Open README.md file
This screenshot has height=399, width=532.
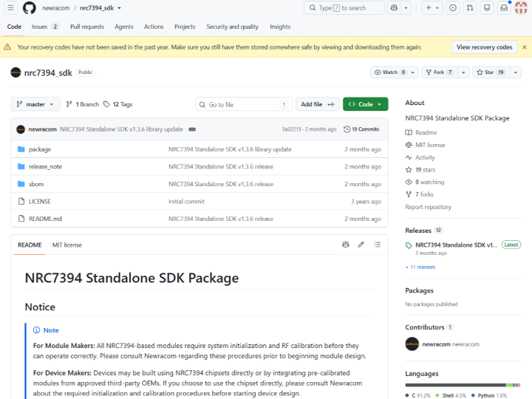click(x=45, y=219)
